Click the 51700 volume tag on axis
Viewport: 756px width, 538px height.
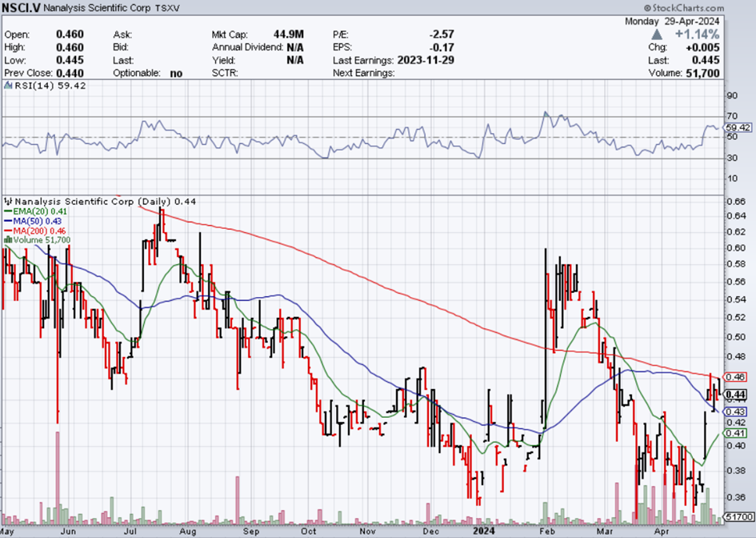coord(738,516)
